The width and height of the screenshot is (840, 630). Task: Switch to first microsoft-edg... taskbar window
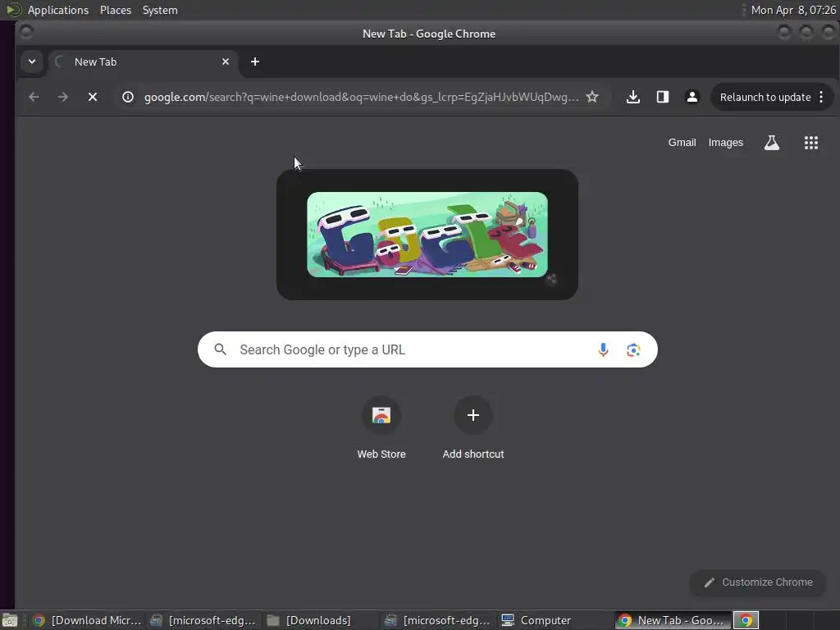pos(203,620)
